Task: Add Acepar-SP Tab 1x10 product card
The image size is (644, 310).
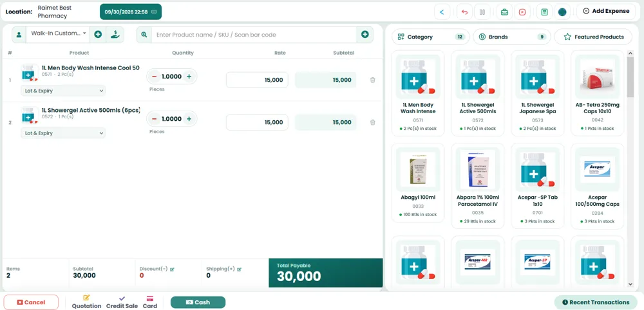Action: 538,186
